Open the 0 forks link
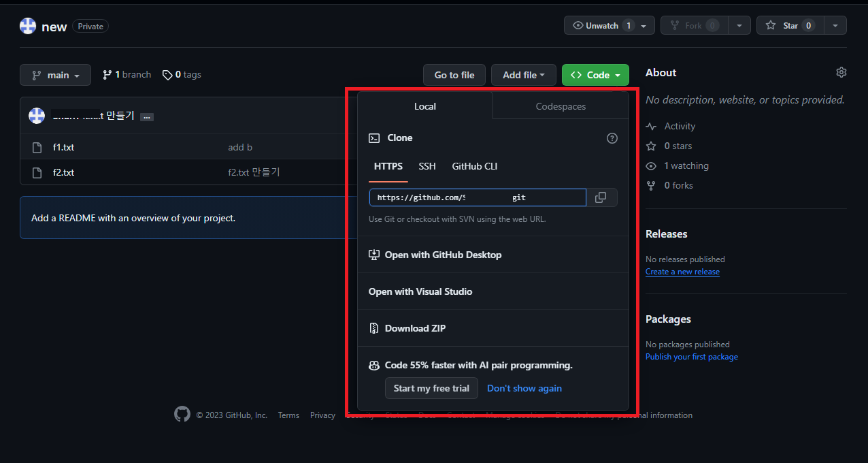Screen dimensions: 868x463 click(669, 185)
